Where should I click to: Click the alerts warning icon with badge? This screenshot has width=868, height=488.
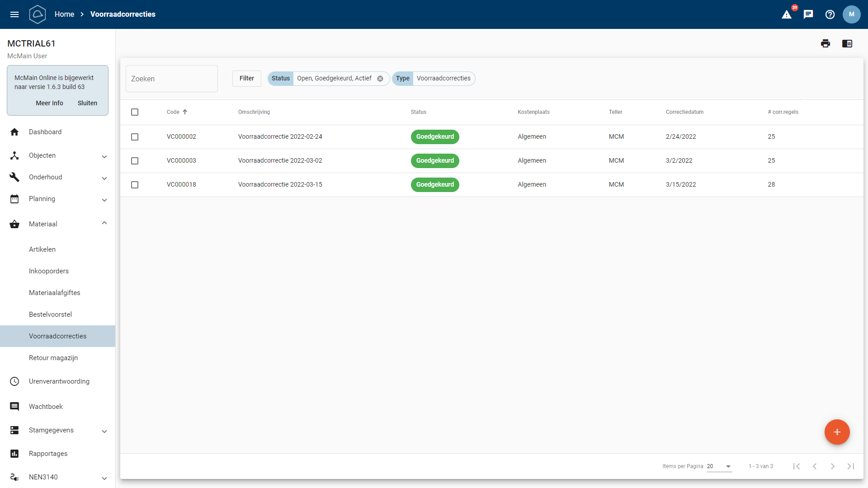click(787, 14)
